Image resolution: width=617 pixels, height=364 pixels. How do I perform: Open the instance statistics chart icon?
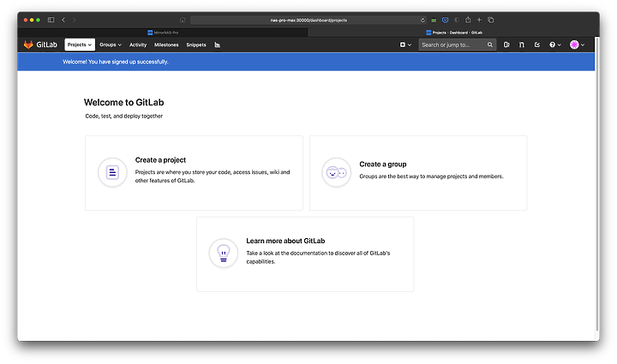tap(217, 45)
